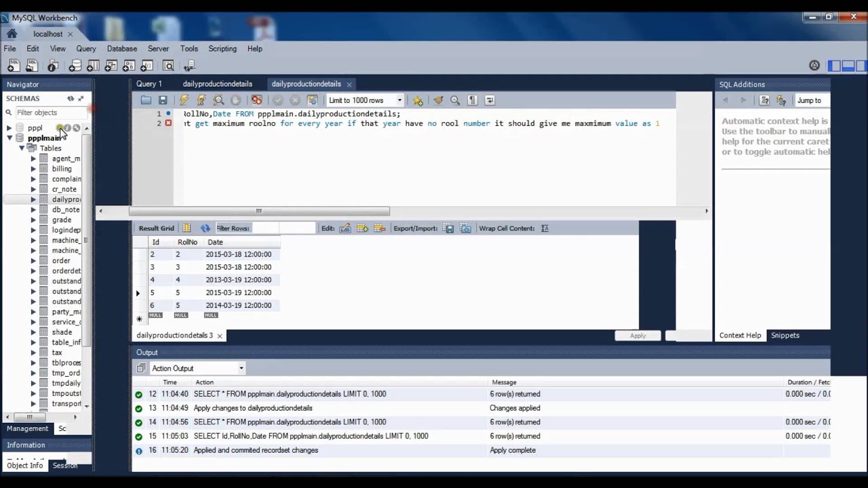This screenshot has height=488, width=868.
Task: Edit current row pencil icon
Action: 345,228
